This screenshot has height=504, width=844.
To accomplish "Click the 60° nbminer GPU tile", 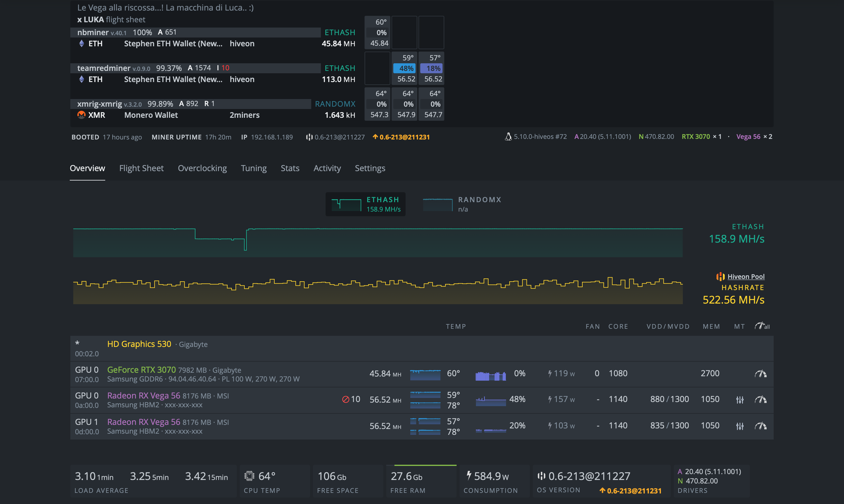I will [377, 33].
